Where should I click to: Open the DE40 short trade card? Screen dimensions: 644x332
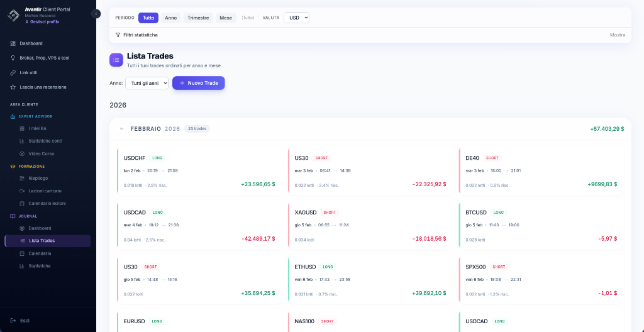pyautogui.click(x=541, y=170)
